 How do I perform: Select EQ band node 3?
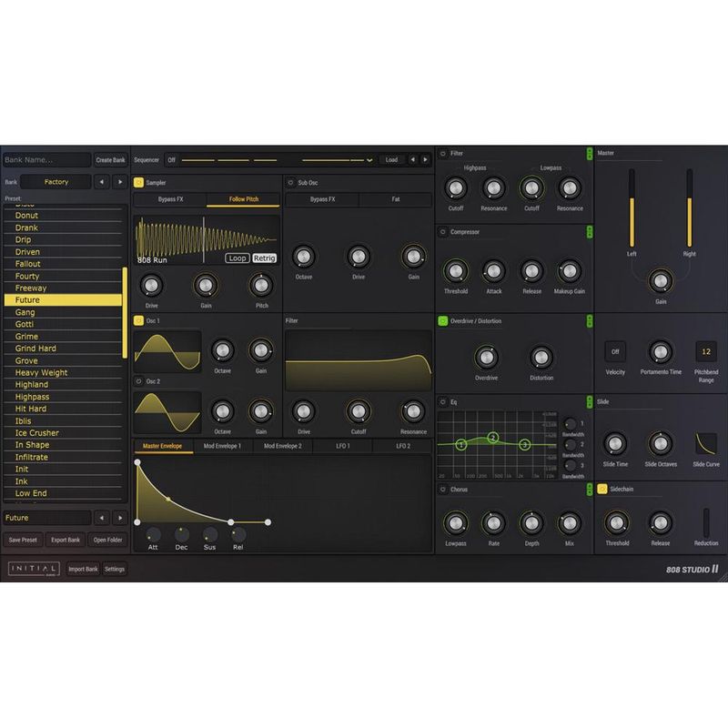pyautogui.click(x=525, y=445)
